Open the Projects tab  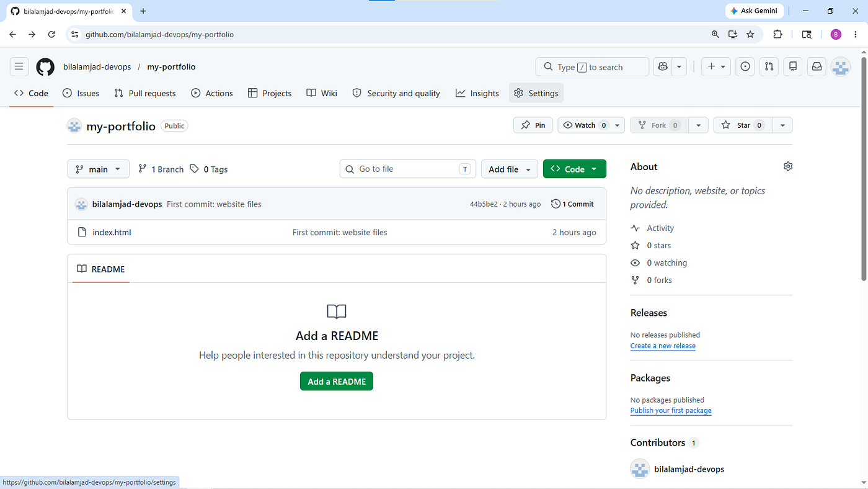click(x=270, y=93)
